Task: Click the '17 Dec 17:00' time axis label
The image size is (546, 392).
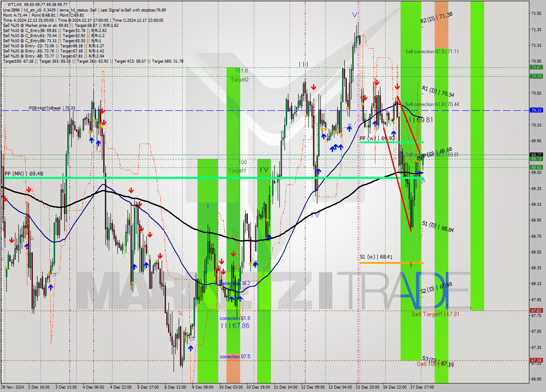Action: [423, 387]
